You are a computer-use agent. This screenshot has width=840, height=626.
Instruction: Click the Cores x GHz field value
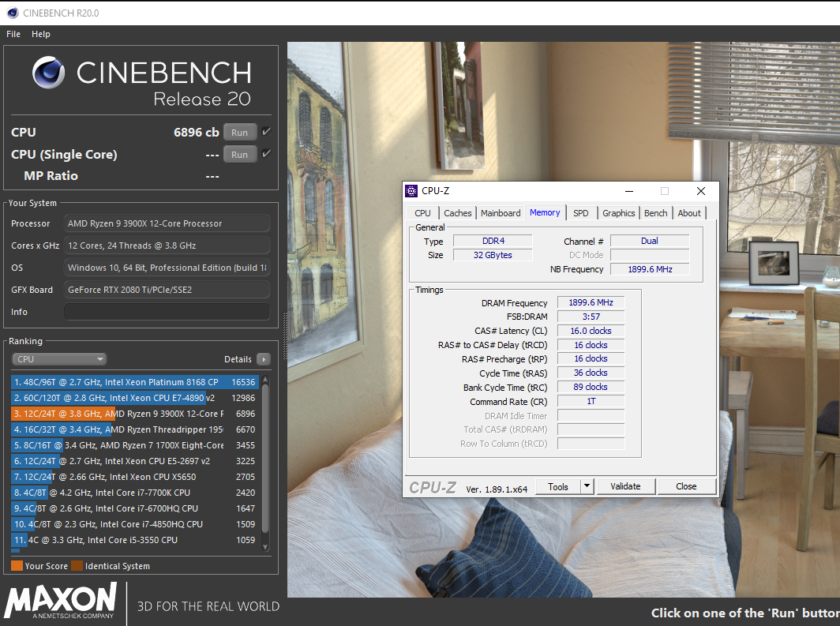tap(167, 246)
